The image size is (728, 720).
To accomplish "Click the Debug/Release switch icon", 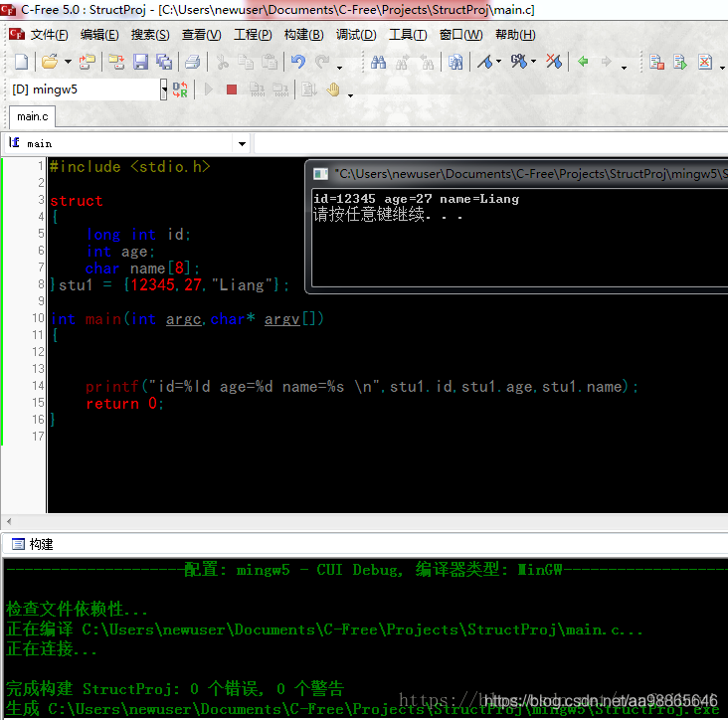I will [x=180, y=90].
